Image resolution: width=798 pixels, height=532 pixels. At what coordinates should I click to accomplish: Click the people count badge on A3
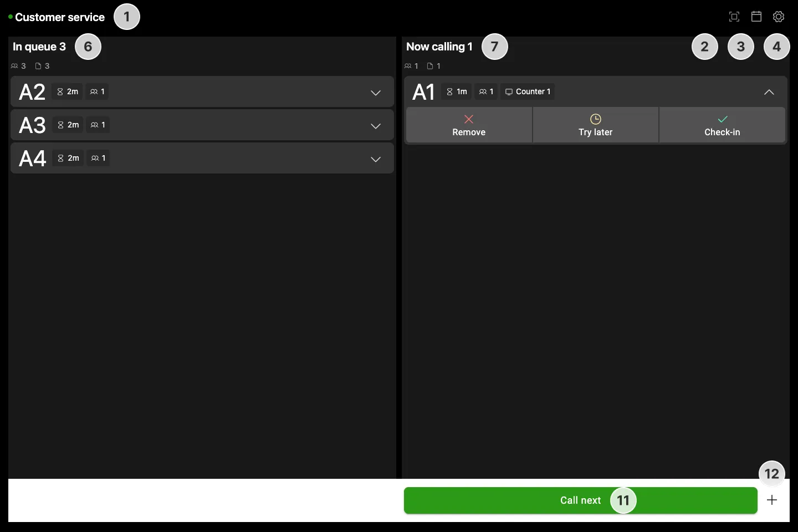click(98, 125)
